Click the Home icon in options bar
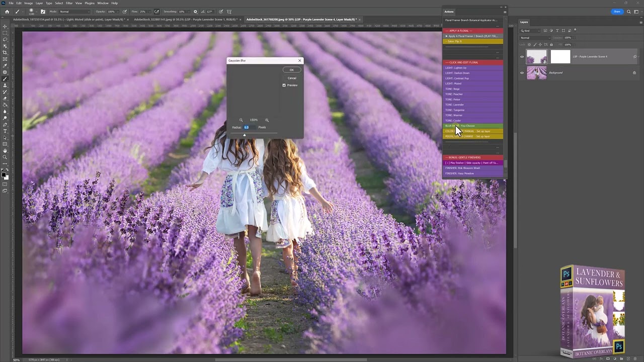The height and width of the screenshot is (362, 644). point(7,12)
